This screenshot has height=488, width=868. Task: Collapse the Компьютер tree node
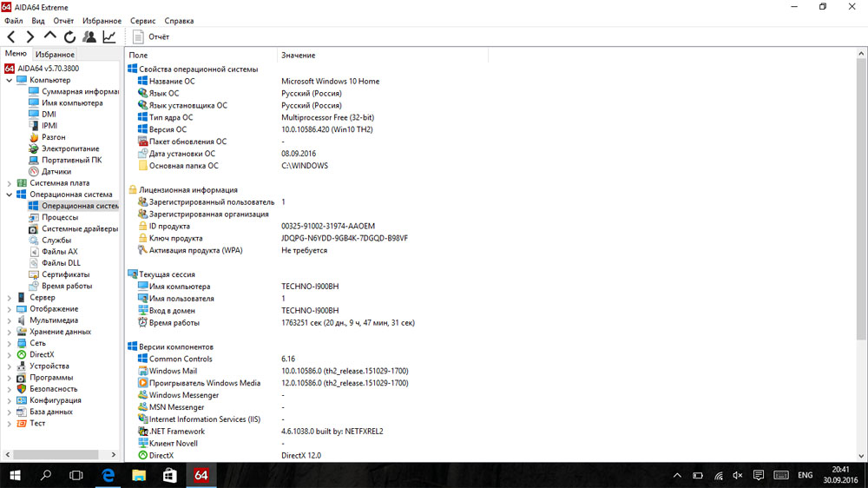[9, 80]
